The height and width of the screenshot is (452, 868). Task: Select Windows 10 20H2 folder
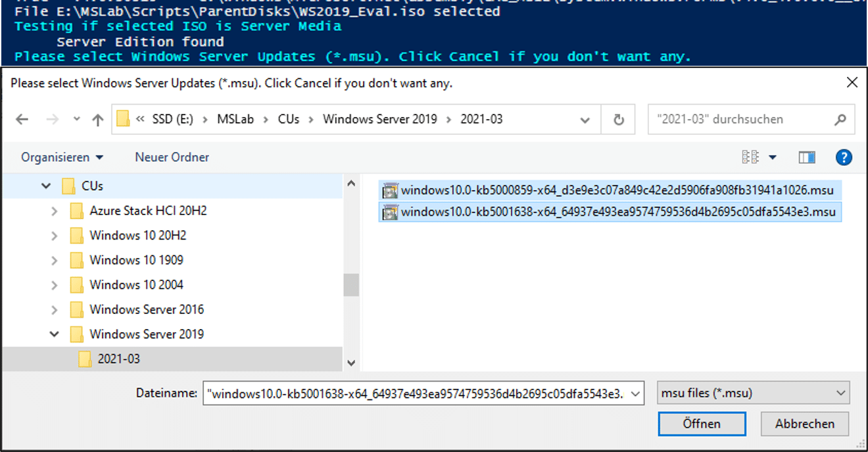click(x=138, y=235)
